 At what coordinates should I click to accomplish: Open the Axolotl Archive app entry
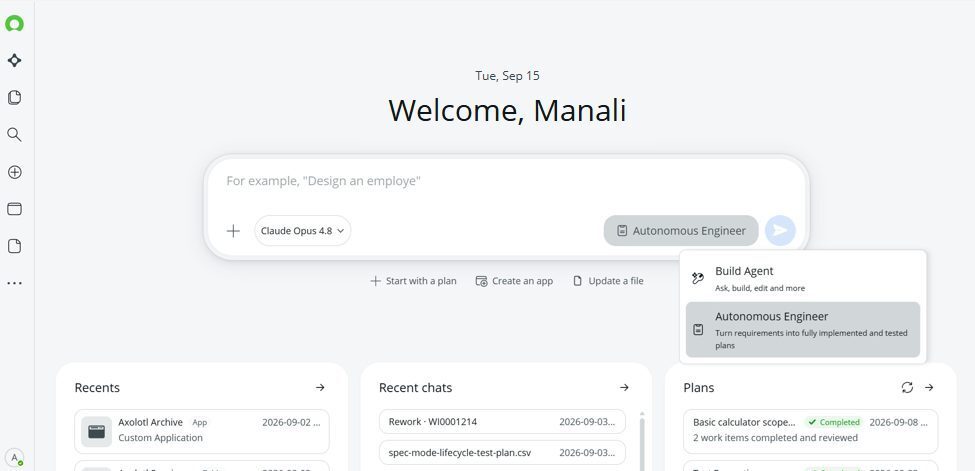[202, 431]
